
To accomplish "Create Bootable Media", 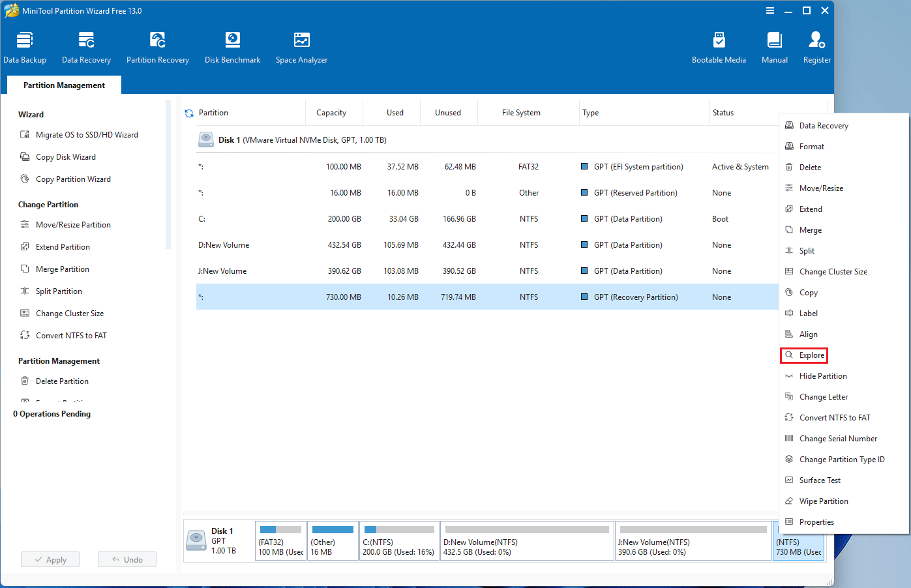I will click(x=719, y=46).
